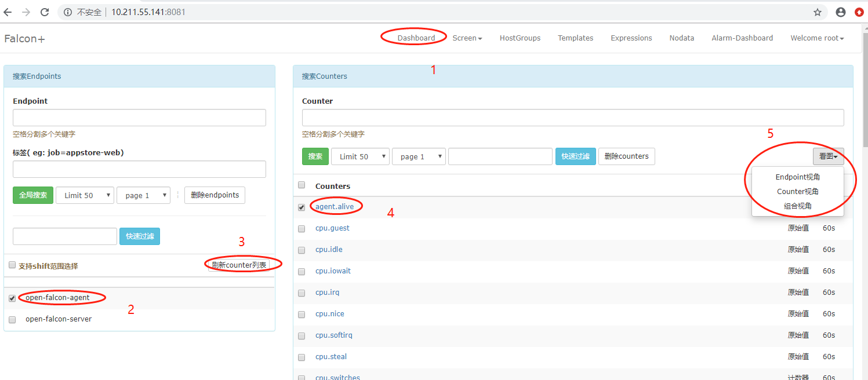Check the open-falcon-server endpoint checkbox
The width and height of the screenshot is (868, 380).
12,320
